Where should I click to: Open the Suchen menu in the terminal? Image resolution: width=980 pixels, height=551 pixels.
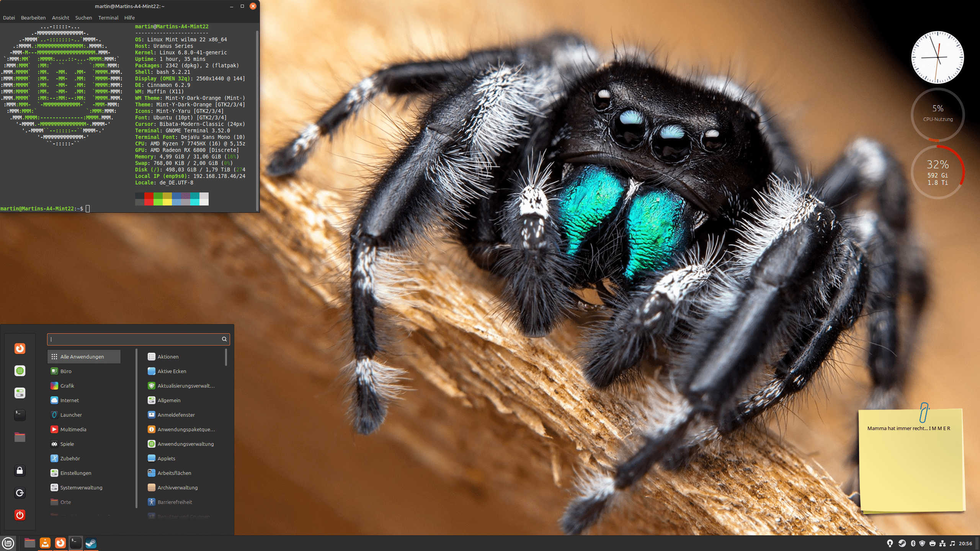pyautogui.click(x=83, y=18)
